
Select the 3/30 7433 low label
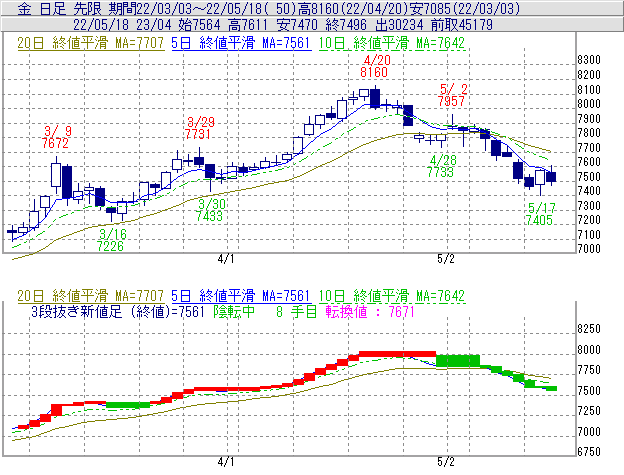[x=211, y=210]
